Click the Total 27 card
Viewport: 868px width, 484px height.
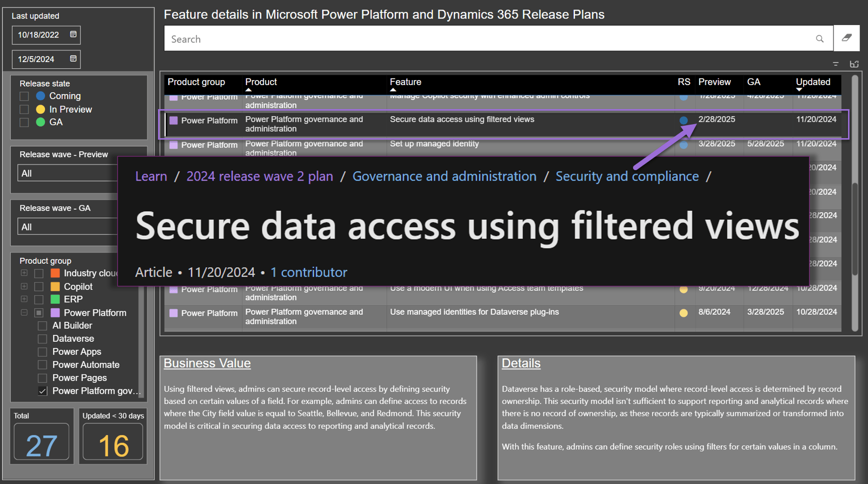pyautogui.click(x=41, y=436)
